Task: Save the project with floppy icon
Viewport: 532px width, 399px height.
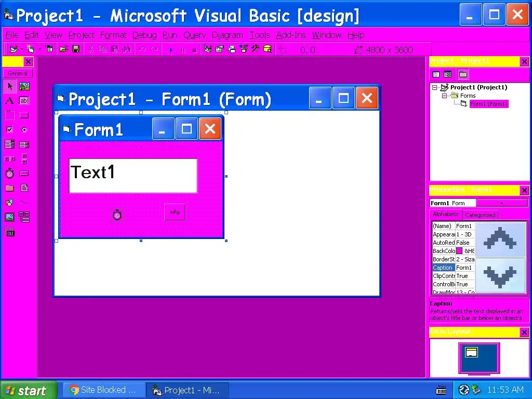Action: [x=76, y=49]
